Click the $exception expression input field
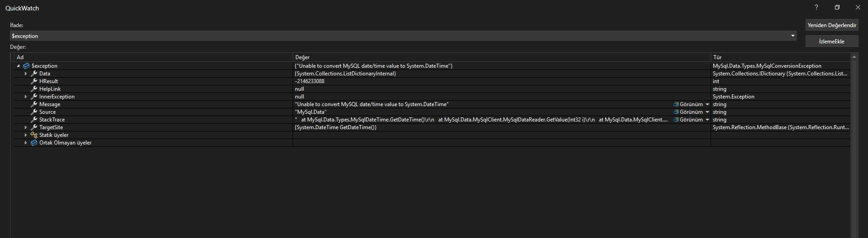The image size is (868, 238). point(398,36)
